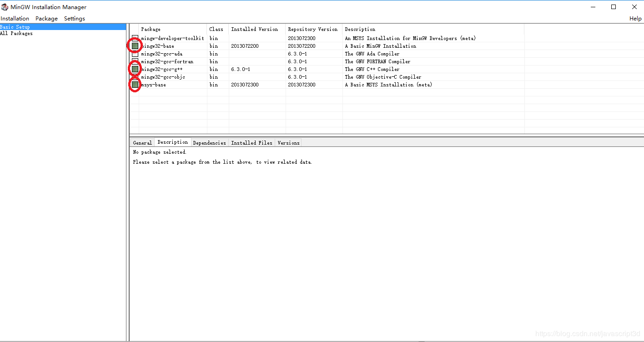Toggle the msys-base package checkbox
This screenshot has width=644, height=342.
click(135, 85)
